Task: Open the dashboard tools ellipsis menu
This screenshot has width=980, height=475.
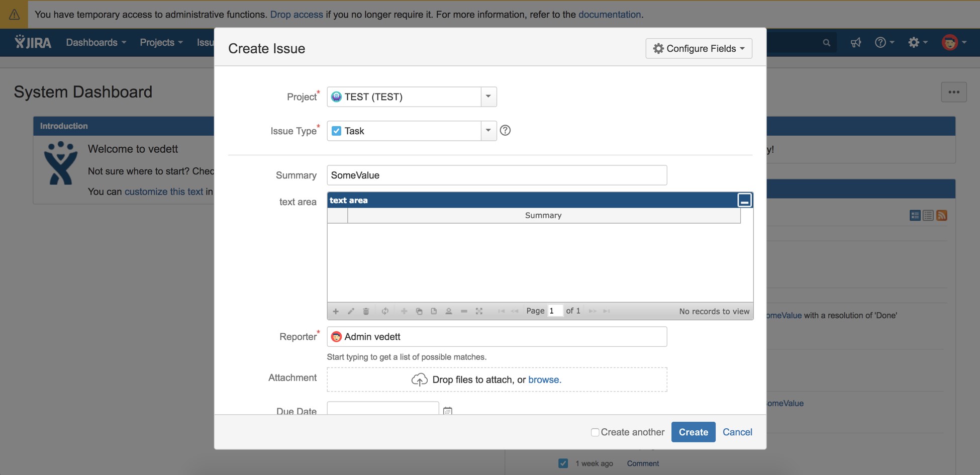Action: (954, 92)
